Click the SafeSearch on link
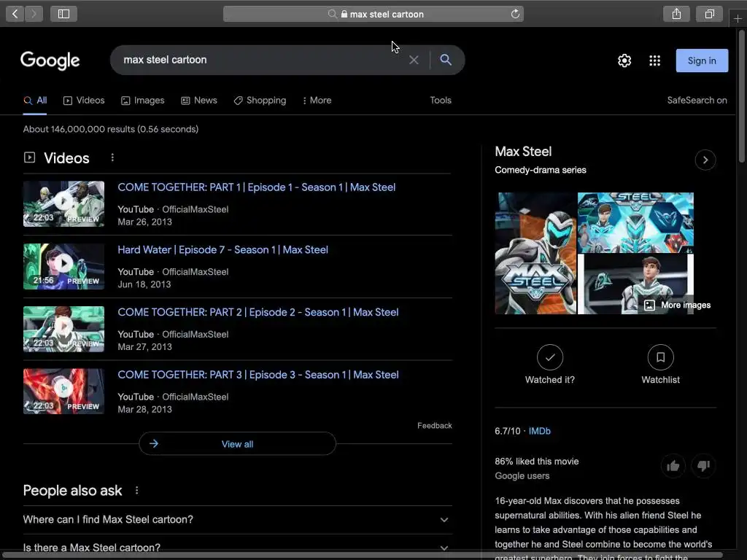The image size is (747, 560). pos(697,101)
